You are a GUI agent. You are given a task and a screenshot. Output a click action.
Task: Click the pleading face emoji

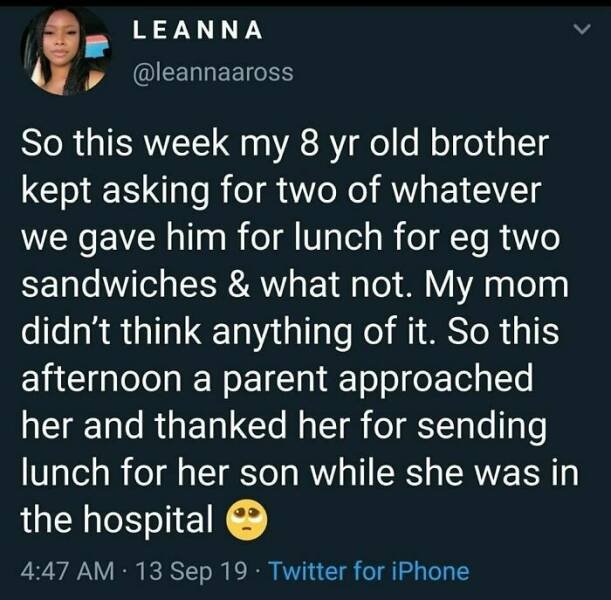pyautogui.click(x=247, y=519)
